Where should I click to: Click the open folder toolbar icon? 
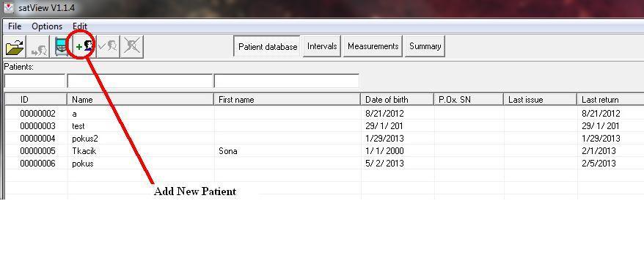click(x=15, y=47)
